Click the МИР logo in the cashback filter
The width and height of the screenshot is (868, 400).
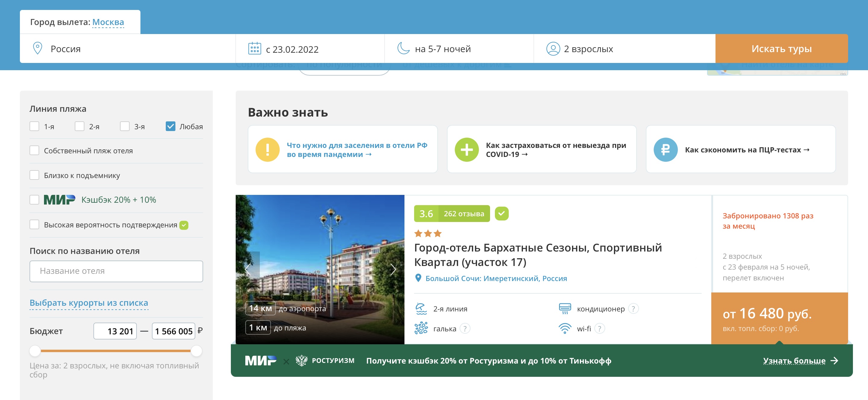(x=59, y=200)
